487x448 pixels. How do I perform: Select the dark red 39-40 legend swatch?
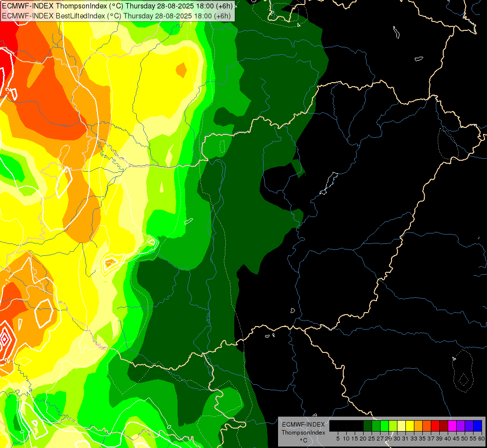(444, 426)
